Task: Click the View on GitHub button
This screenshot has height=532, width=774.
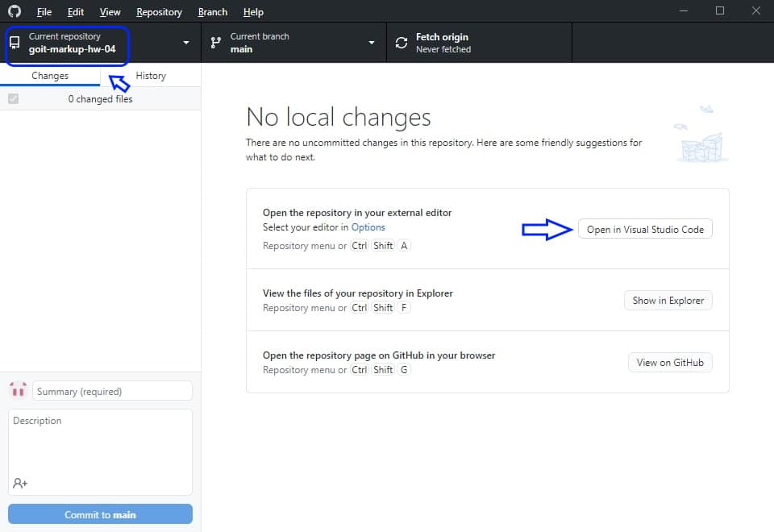Action: [670, 363]
